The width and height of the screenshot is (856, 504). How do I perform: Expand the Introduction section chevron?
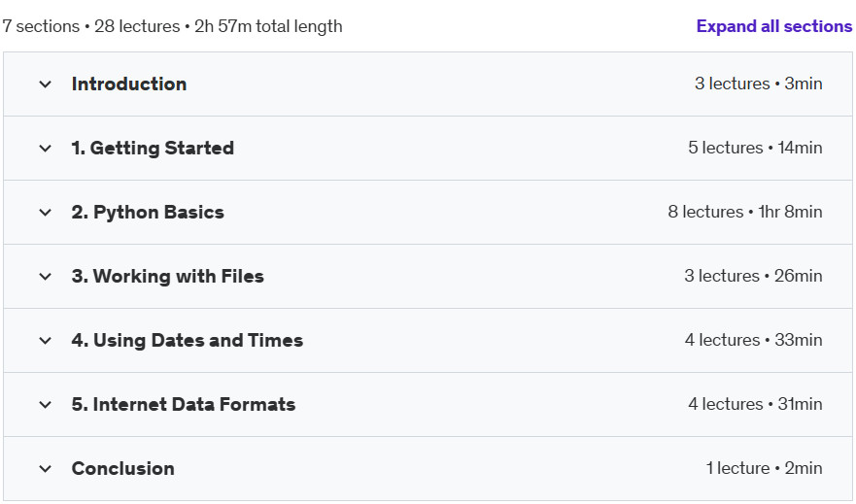46,84
